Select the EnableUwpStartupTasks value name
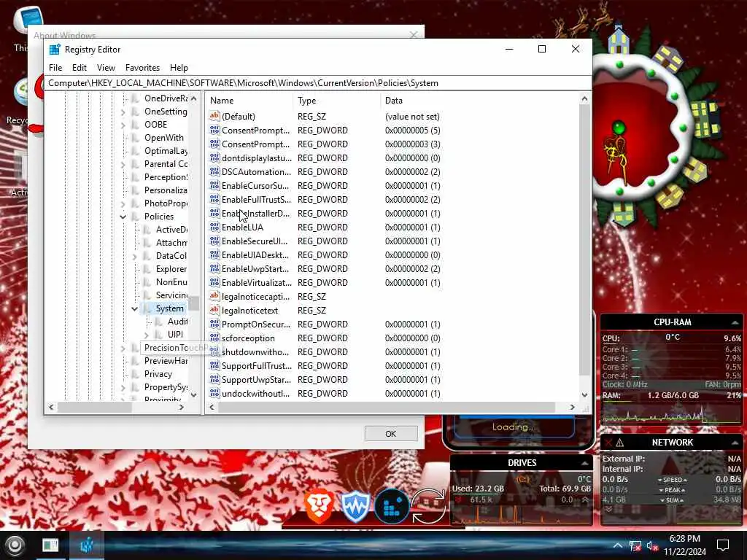Screen dimensions: 747x560 255,268
